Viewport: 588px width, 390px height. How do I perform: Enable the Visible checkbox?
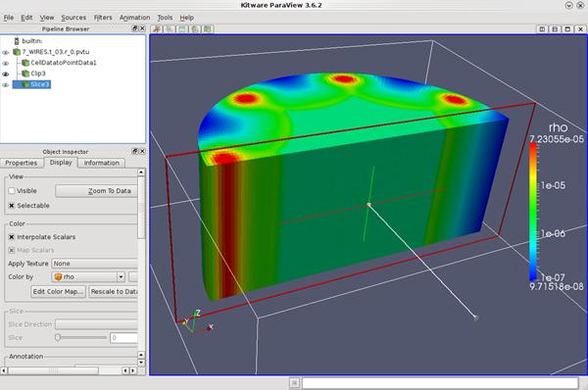(x=12, y=191)
